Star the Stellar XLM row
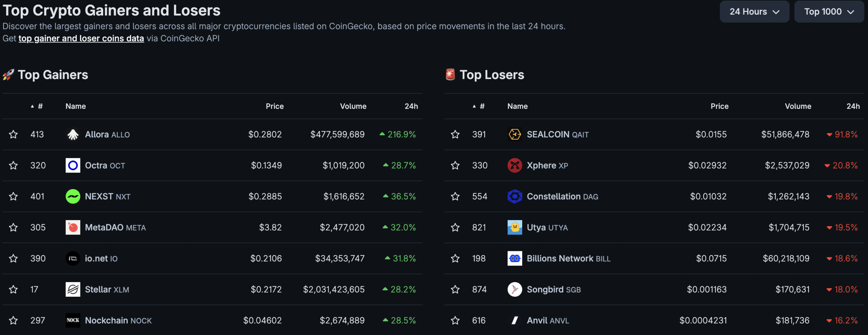 [13, 290]
